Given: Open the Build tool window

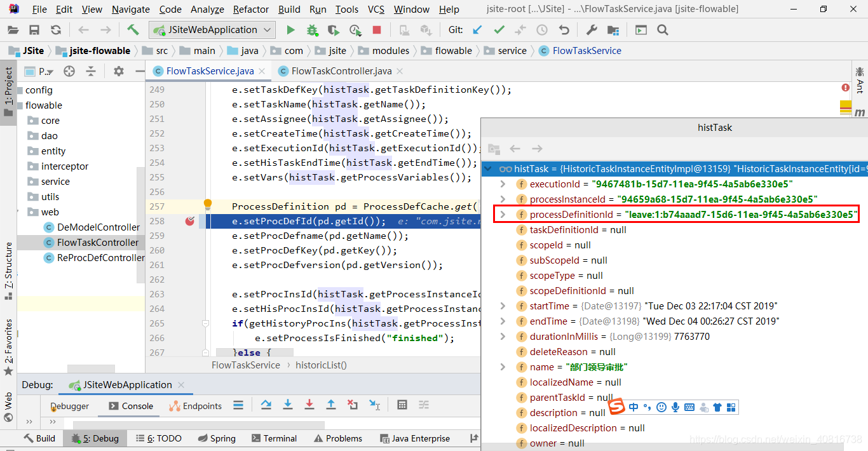Looking at the screenshot, I should (39, 438).
